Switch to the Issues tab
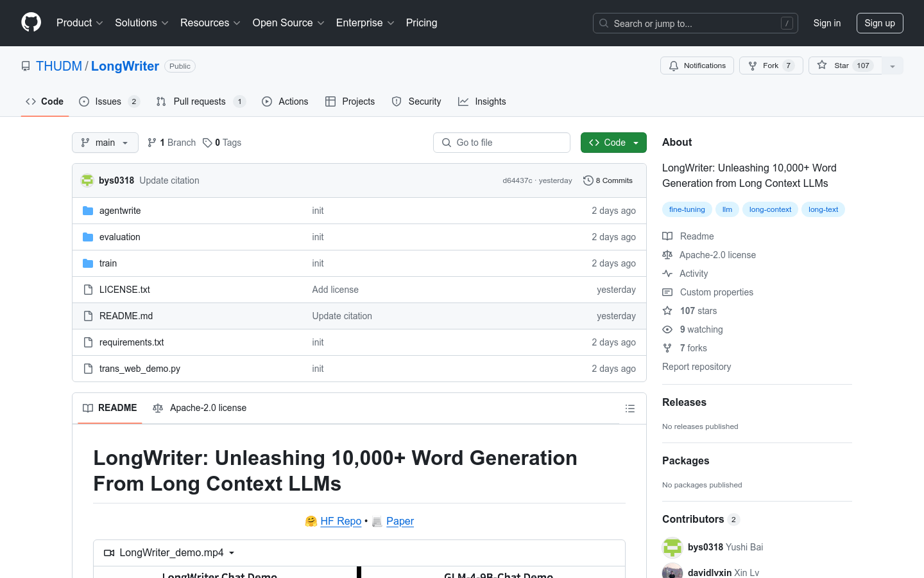Screen dimensions: 924x578 click(x=109, y=101)
